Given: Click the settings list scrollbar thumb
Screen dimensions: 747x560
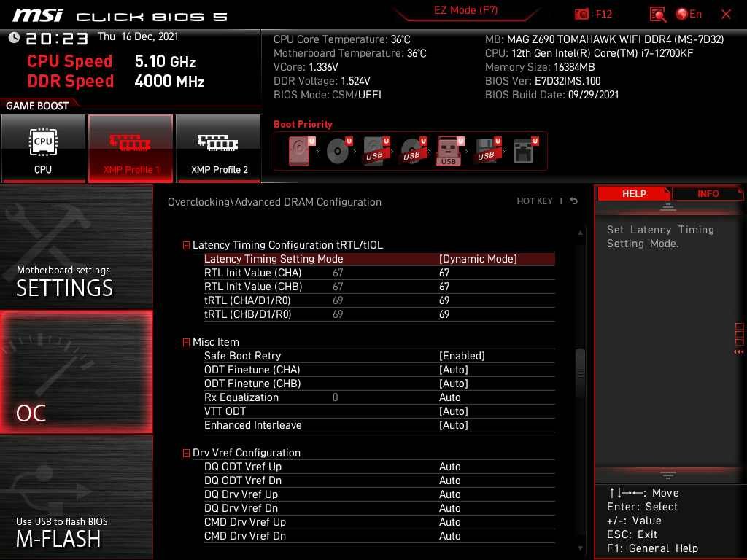Looking at the screenshot, I should [580, 373].
